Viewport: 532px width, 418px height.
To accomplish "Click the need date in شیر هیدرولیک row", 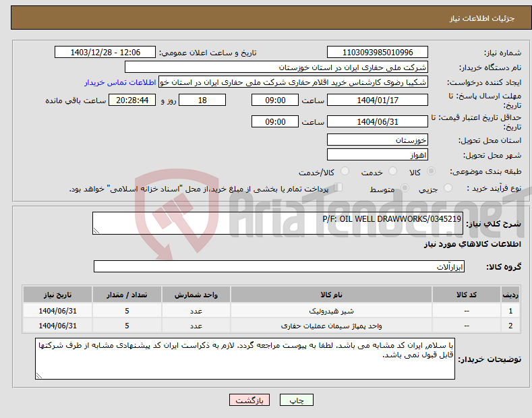I will click(x=58, y=311).
